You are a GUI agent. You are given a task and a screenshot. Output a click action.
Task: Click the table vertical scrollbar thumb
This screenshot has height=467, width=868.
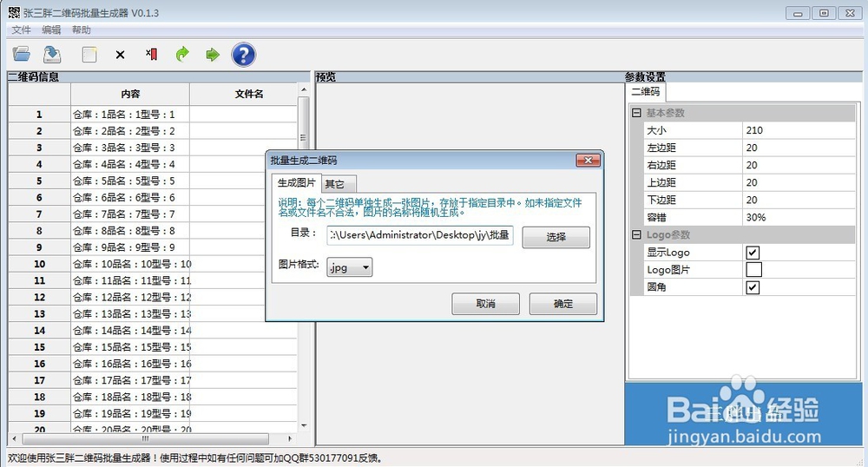coord(303,137)
